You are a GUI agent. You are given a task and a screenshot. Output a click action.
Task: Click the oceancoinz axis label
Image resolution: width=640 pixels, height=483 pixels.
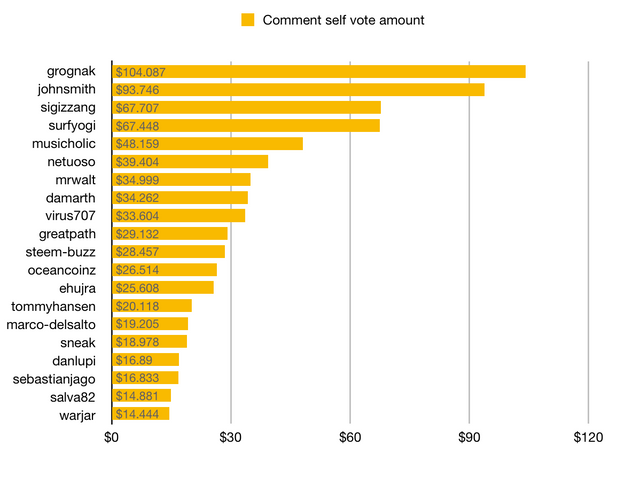(62, 270)
